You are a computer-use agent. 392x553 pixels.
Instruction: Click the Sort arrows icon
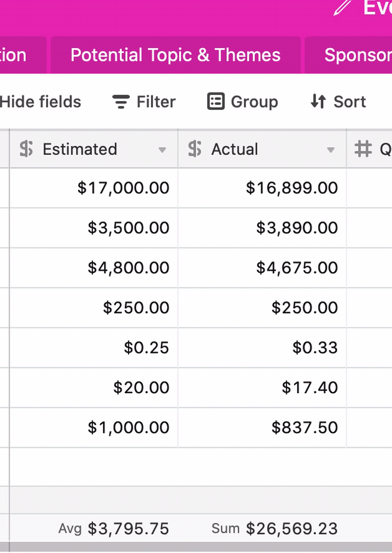tap(318, 101)
